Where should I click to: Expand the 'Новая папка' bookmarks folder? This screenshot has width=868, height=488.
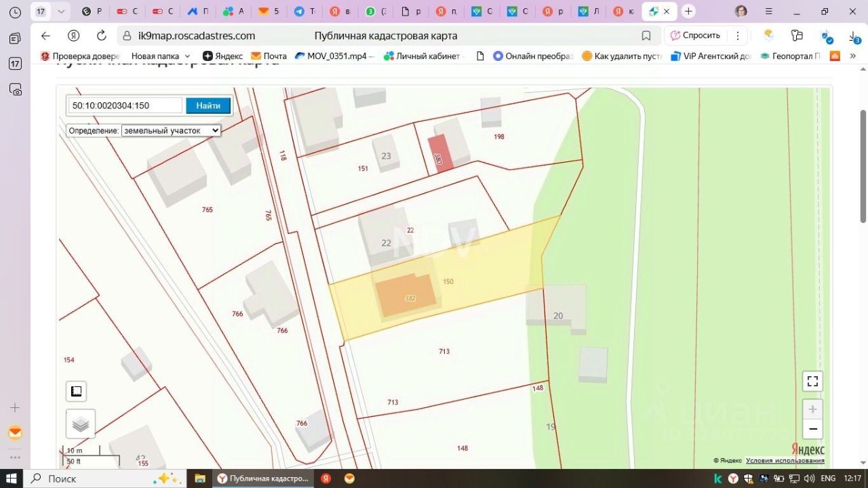(161, 56)
